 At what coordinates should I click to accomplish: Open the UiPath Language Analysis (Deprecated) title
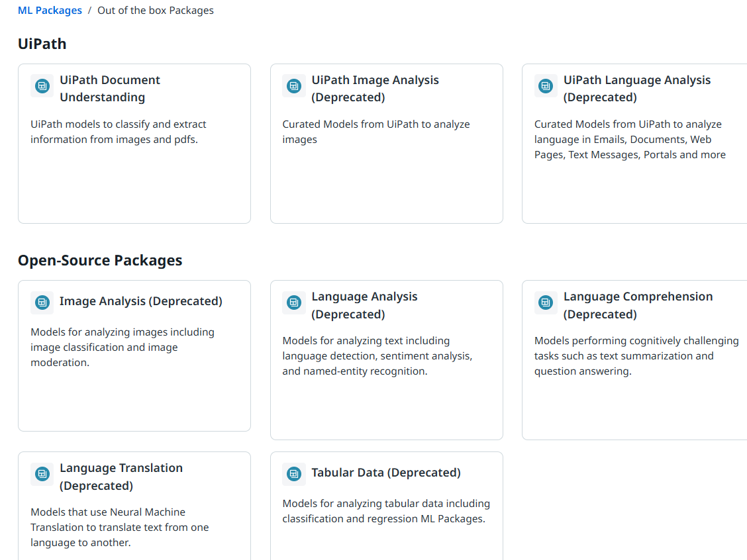tap(637, 89)
